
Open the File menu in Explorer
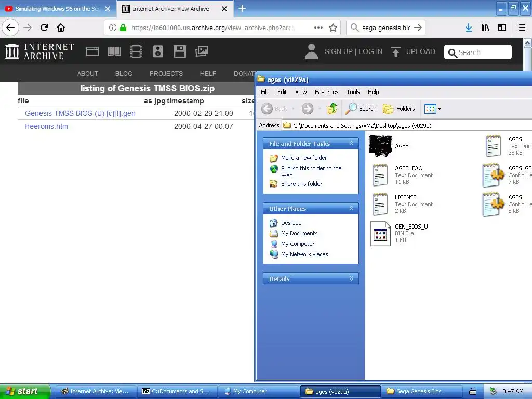[x=265, y=92]
